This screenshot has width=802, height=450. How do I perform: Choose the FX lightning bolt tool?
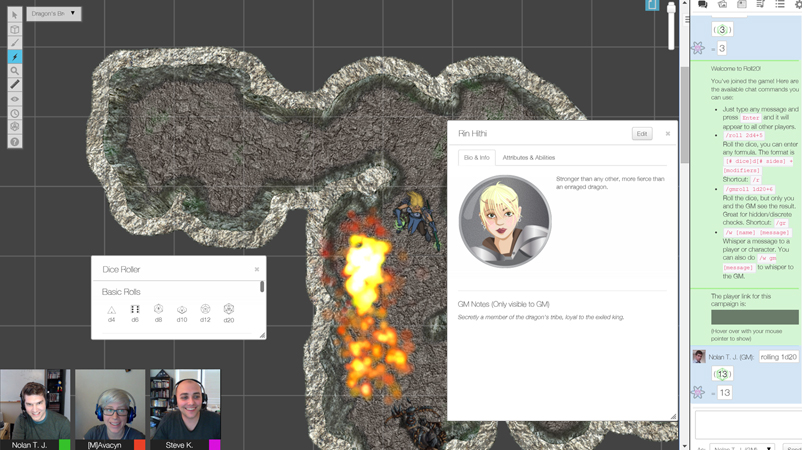(14, 57)
